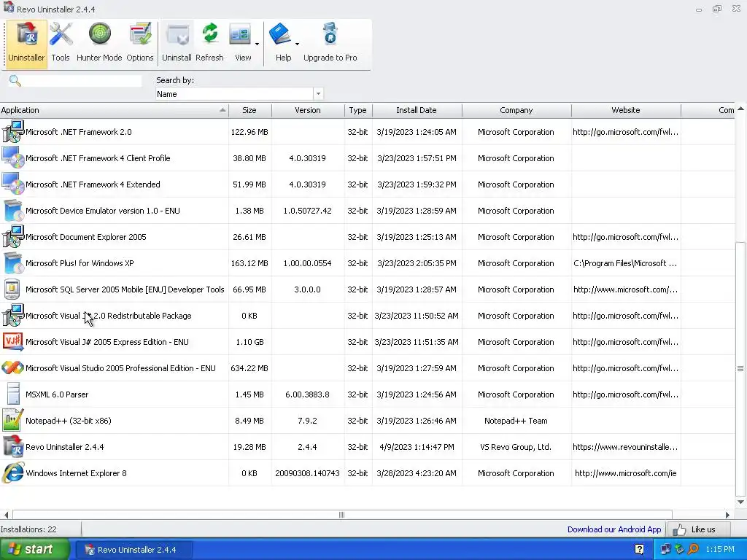Click the 1.10 GB size cell
This screenshot has width=747, height=560.
[249, 342]
